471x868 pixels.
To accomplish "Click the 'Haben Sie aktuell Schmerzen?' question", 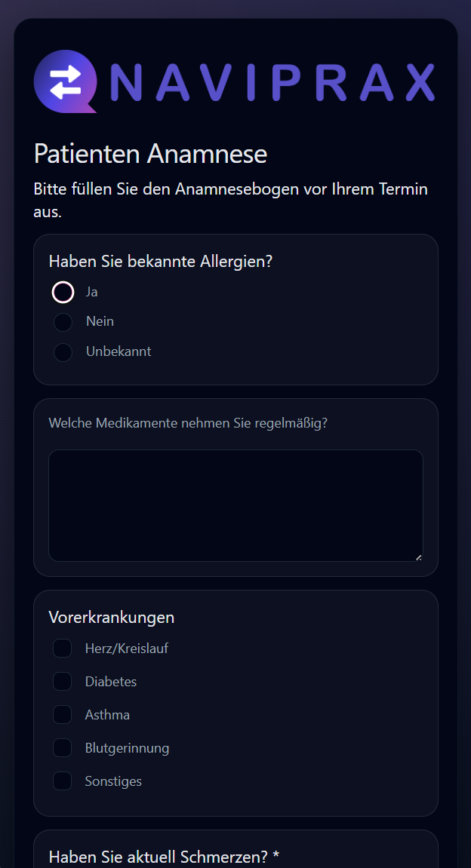I will pos(159,857).
